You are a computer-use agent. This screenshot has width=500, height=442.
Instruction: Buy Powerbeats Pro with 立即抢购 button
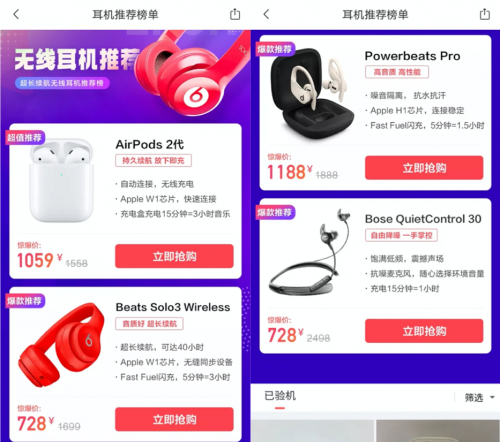[x=424, y=168]
